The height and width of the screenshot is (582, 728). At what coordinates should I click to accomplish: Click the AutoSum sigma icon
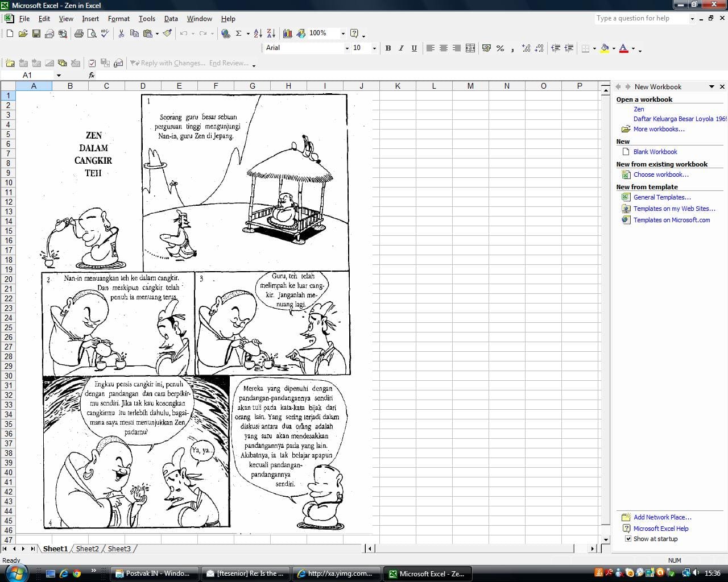pos(239,34)
